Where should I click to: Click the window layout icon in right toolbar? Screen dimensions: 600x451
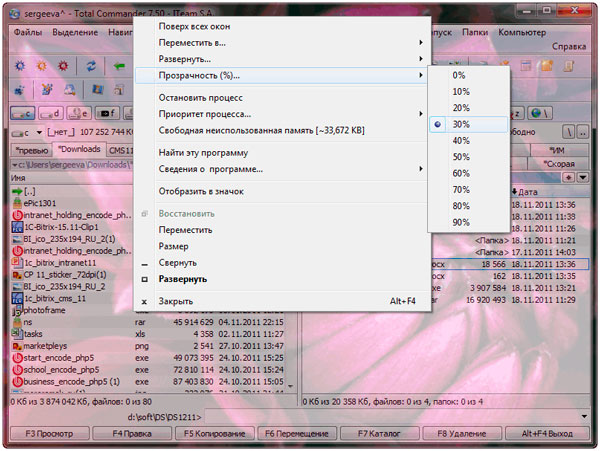coord(526,66)
